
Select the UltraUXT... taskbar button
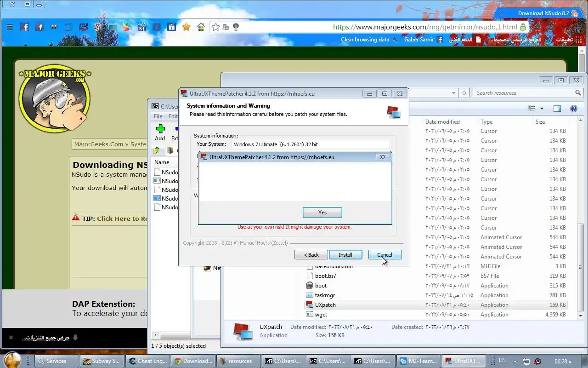464,361
